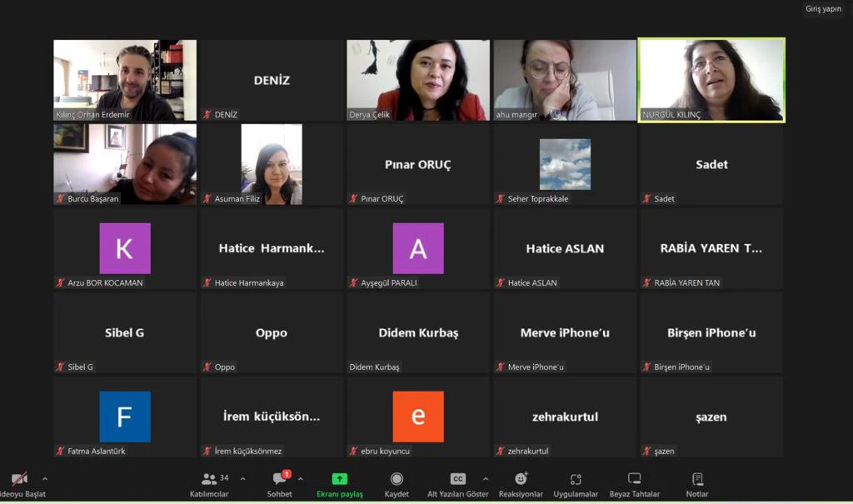Open the Katılımcılar participants panel
Screen dimensions: 853x504
[x=209, y=479]
